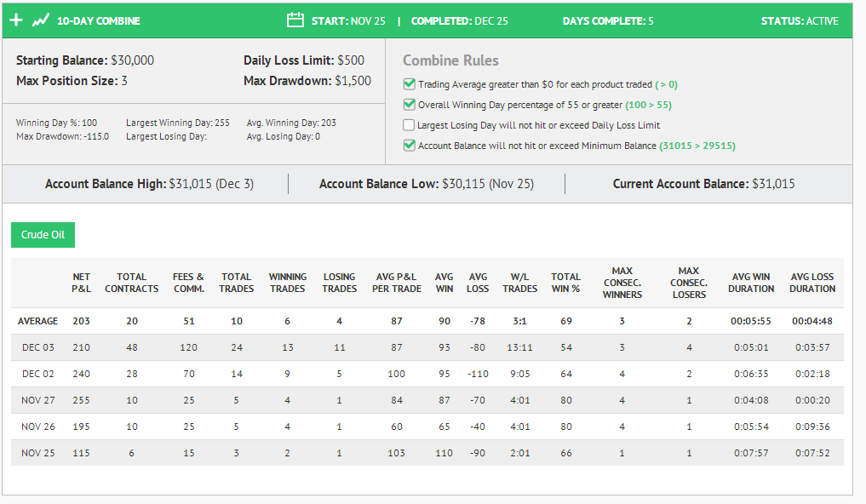
Task: Click the TOTAL TRADES column header
Action: click(x=237, y=283)
